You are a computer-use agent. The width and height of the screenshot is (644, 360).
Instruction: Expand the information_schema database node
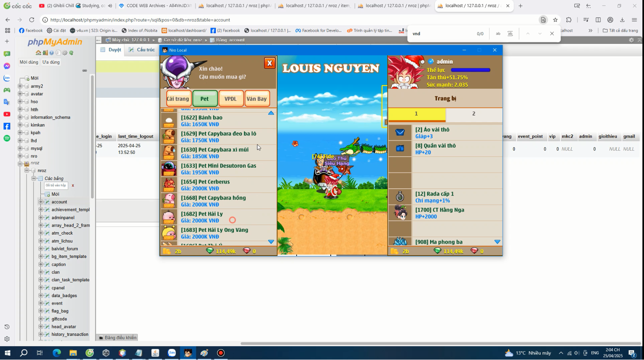pyautogui.click(x=20, y=117)
